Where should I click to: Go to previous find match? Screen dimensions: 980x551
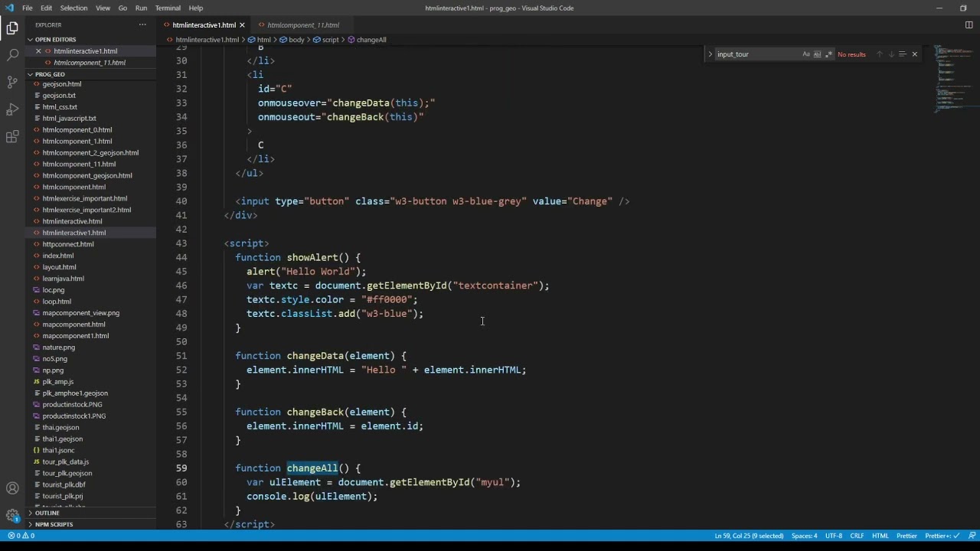[x=879, y=54]
